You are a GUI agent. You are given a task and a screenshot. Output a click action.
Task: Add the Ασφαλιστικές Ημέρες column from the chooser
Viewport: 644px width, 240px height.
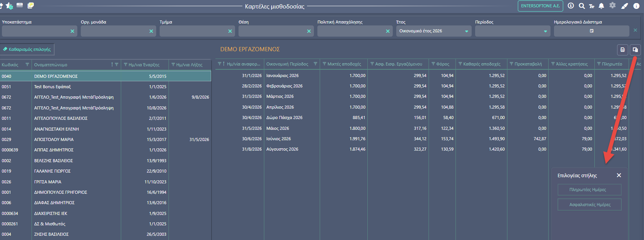(589, 205)
